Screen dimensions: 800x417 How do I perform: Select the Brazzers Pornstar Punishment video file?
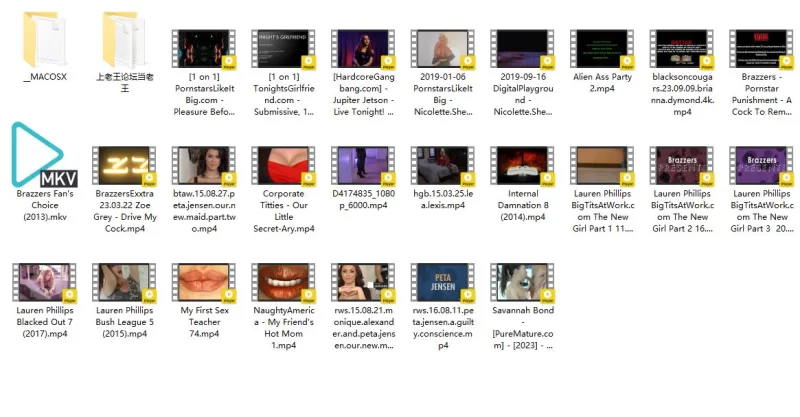point(761,49)
